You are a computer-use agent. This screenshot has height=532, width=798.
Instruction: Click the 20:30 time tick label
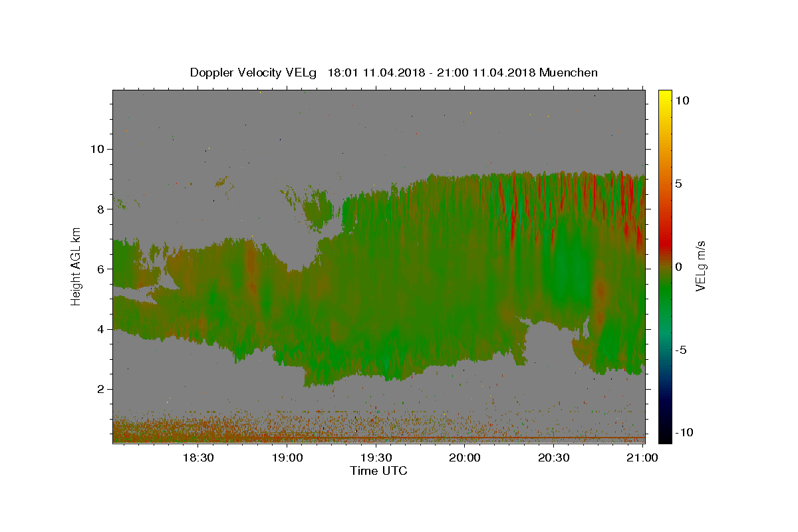pos(553,458)
